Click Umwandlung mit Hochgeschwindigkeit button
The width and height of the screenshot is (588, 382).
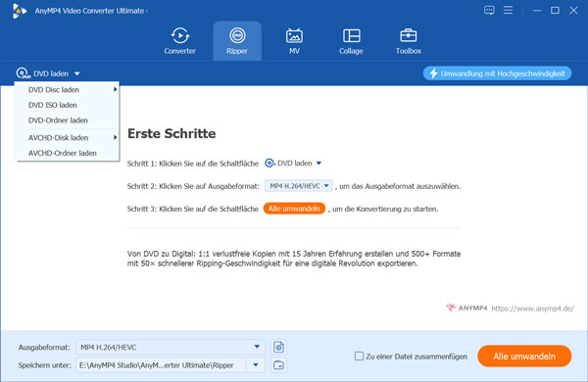click(x=497, y=73)
